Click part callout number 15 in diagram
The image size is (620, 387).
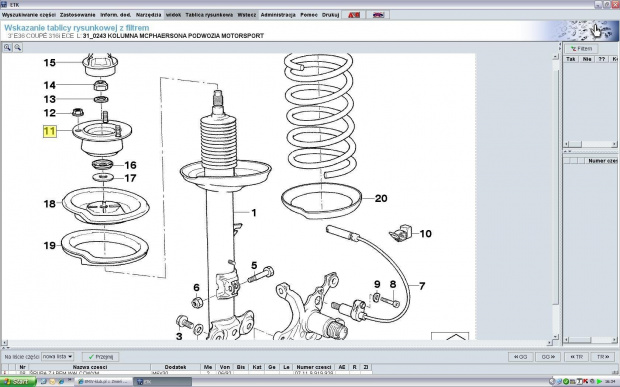point(49,62)
